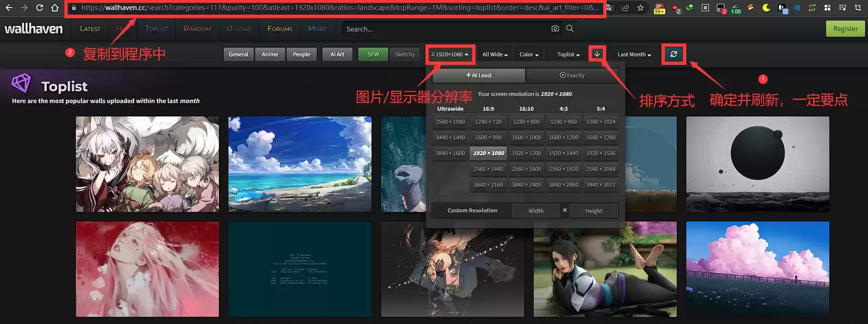The image size is (868, 324).
Task: Toggle the General category filter
Action: point(238,54)
